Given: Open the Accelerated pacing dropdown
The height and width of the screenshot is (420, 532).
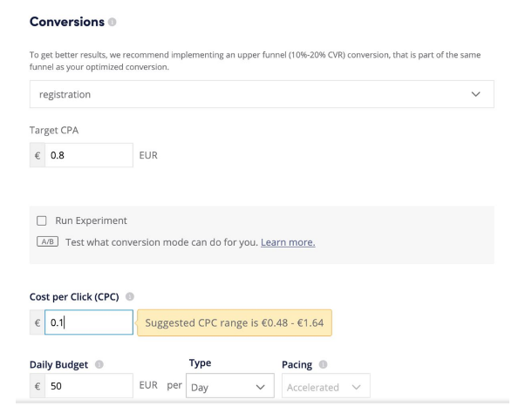Looking at the screenshot, I should 325,386.
